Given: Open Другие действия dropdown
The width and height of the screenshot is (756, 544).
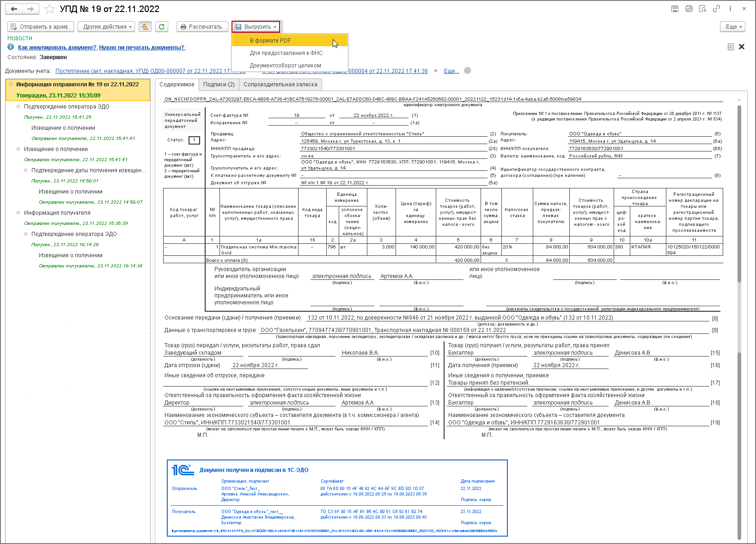Looking at the screenshot, I should click(106, 27).
